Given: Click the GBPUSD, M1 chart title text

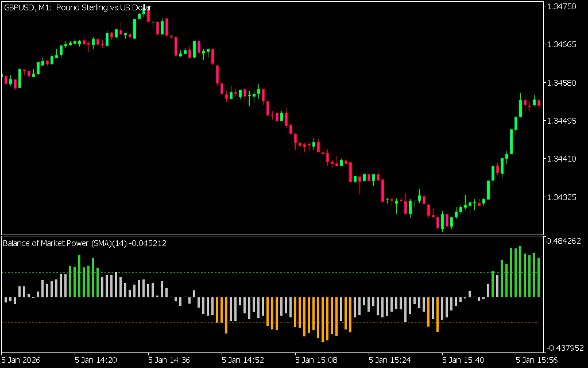Looking at the screenshot, I should 78,7.
